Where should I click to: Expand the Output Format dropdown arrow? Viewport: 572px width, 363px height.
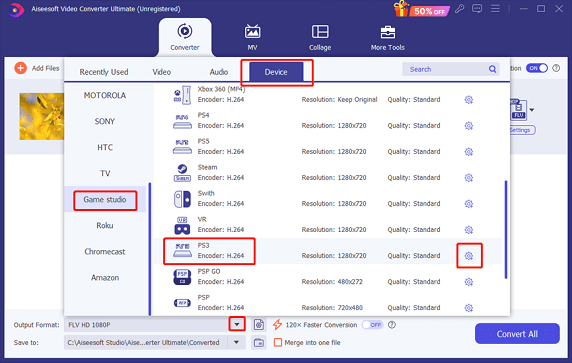[x=237, y=324]
